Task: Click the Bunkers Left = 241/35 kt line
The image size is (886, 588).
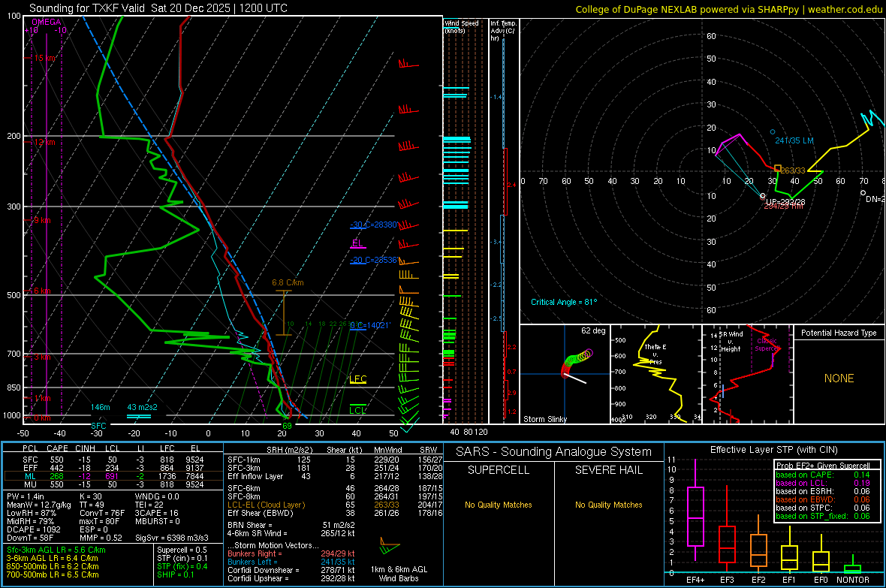Action: [x=291, y=562]
